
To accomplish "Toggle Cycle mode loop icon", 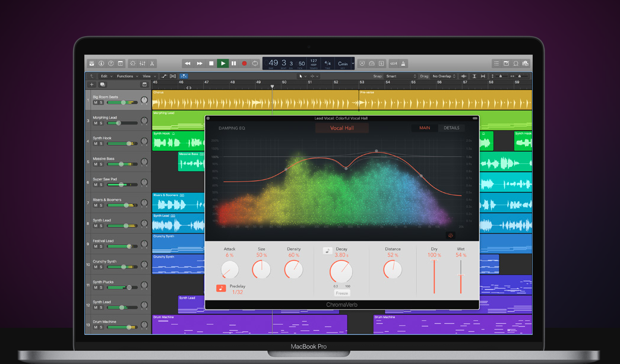I will tap(255, 63).
